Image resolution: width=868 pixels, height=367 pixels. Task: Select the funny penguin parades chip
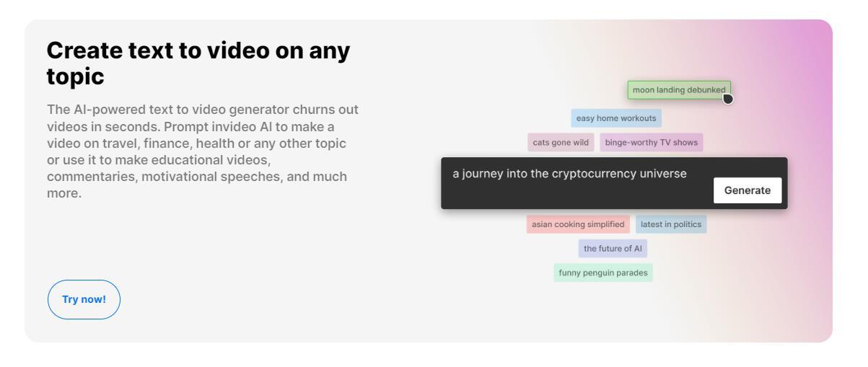point(603,273)
